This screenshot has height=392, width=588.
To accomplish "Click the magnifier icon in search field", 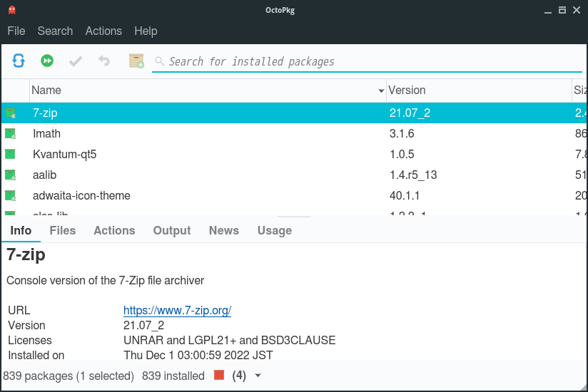I will point(159,61).
